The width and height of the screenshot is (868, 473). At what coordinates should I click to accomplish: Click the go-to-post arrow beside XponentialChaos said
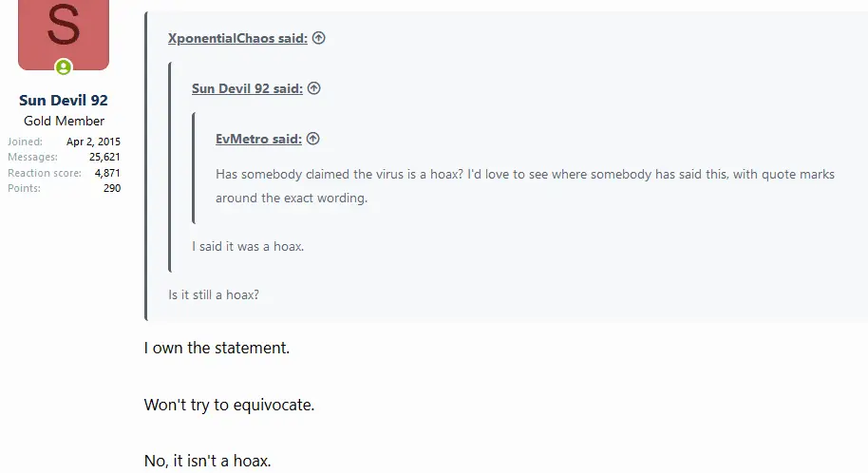tap(319, 39)
